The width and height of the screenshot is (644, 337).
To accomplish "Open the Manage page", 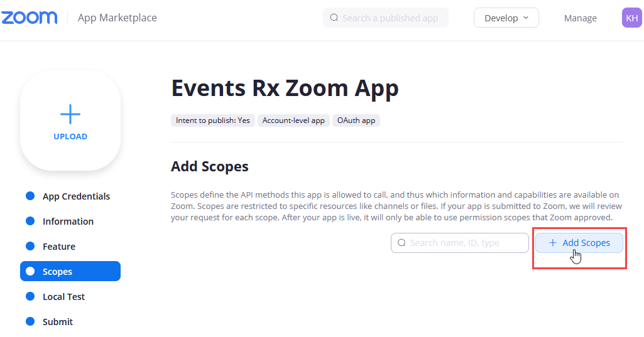I will (580, 18).
